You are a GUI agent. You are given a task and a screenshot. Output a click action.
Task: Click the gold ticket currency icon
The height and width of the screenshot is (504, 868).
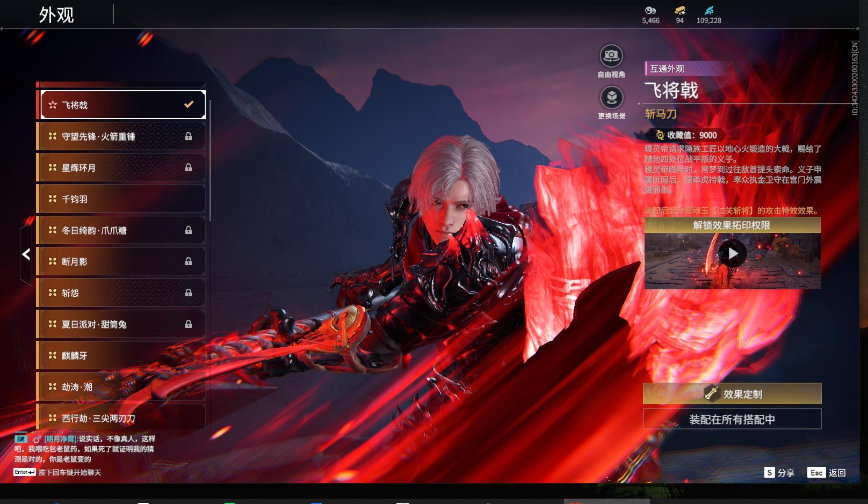click(679, 10)
